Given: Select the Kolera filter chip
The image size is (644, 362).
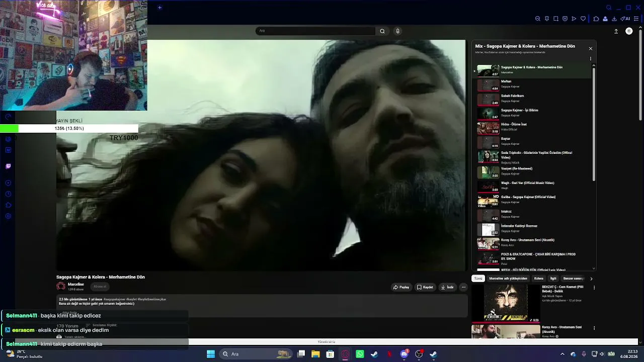Looking at the screenshot, I should click(539, 279).
